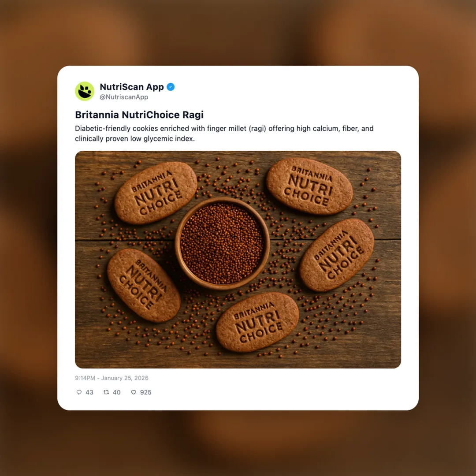
Task: Click the 925 likes count
Action: point(146,392)
